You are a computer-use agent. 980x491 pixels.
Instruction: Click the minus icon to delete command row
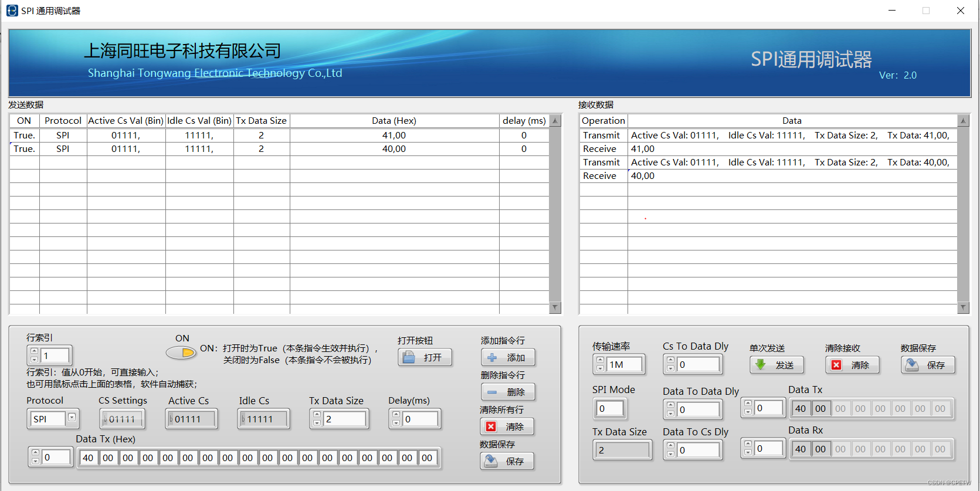click(x=492, y=392)
